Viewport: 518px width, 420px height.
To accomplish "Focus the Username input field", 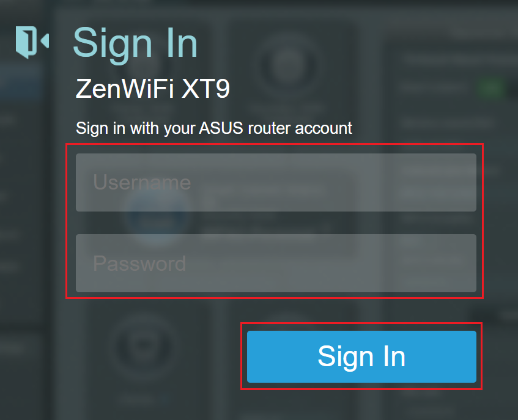I will pos(276,182).
